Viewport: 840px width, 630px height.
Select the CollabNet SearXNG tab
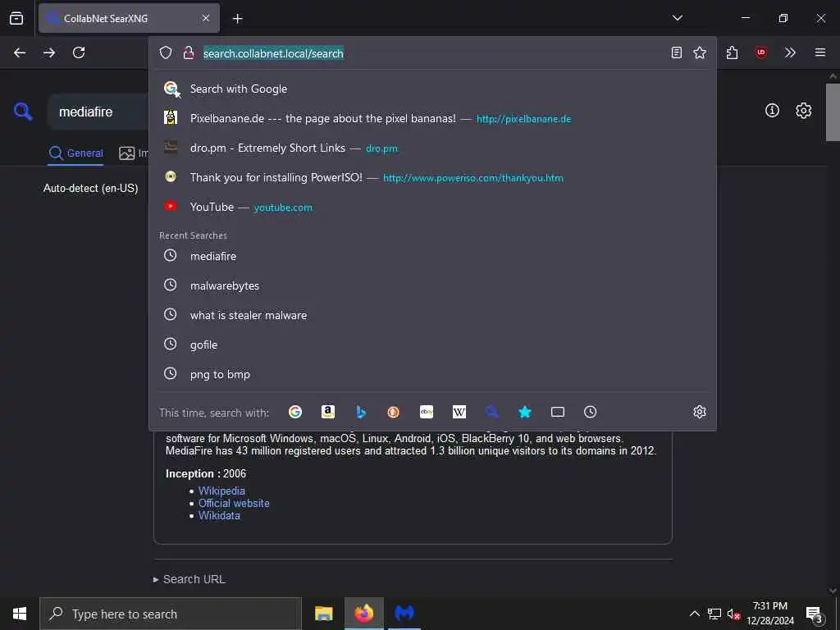(129, 18)
